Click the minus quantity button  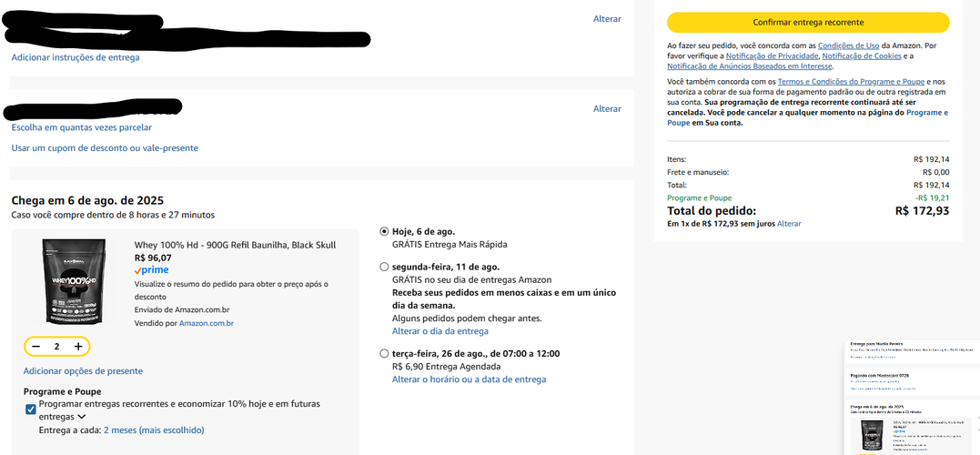(36, 346)
